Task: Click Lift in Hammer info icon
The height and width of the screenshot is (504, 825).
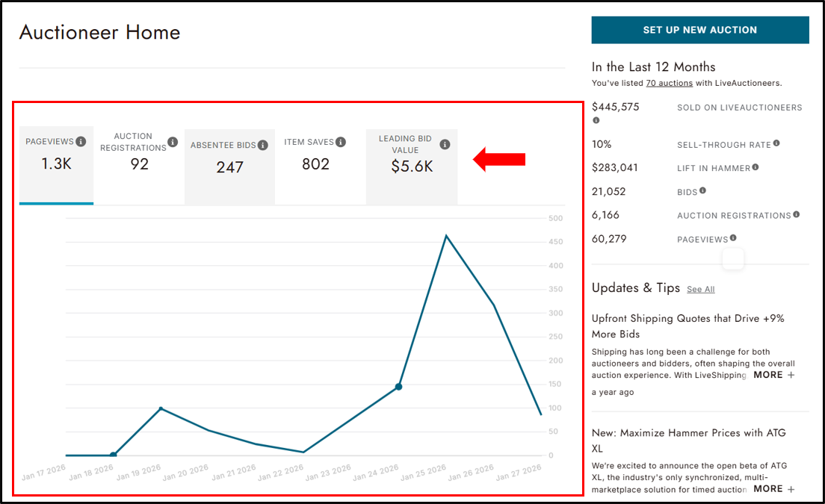Action: click(756, 167)
